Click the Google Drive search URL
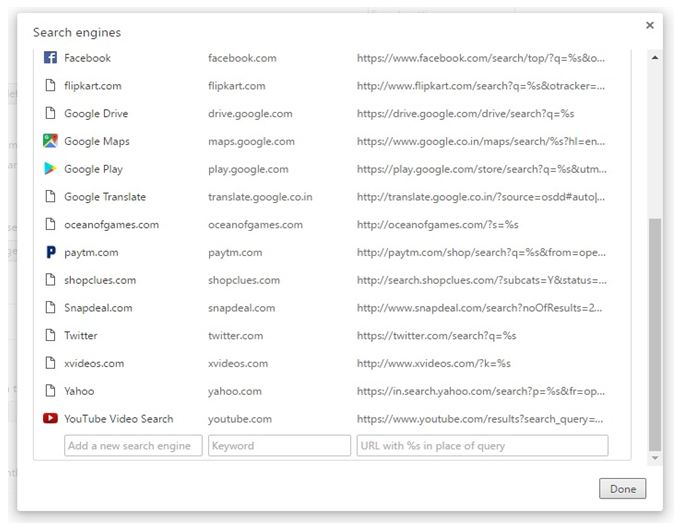Screen dimensions: 693x528 pyautogui.click(x=465, y=114)
